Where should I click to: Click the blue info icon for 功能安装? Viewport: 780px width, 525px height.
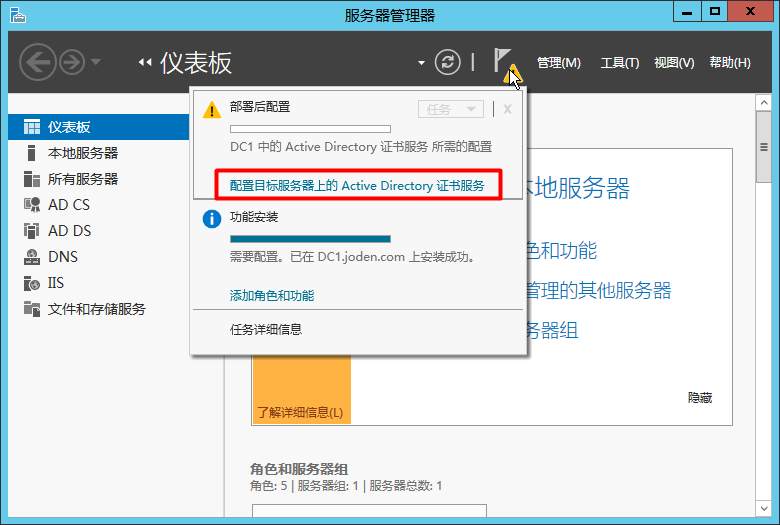point(212,218)
